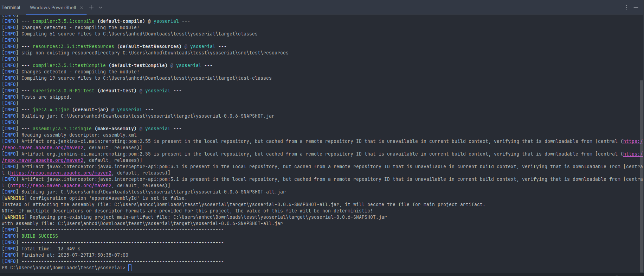Click the BUILD SUCCESS message
This screenshot has width=644, height=276.
[x=39, y=236]
